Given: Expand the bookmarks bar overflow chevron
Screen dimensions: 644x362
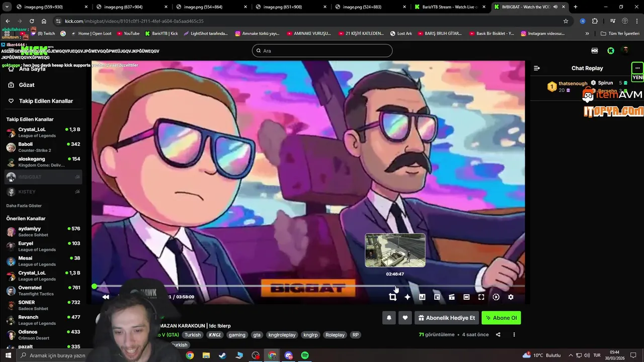Looking at the screenshot, I should [587, 34].
